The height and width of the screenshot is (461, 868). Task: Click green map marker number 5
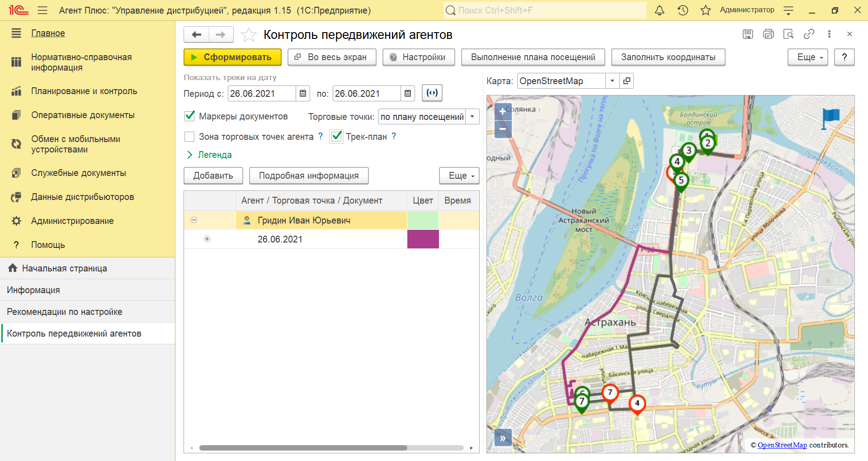click(x=681, y=181)
